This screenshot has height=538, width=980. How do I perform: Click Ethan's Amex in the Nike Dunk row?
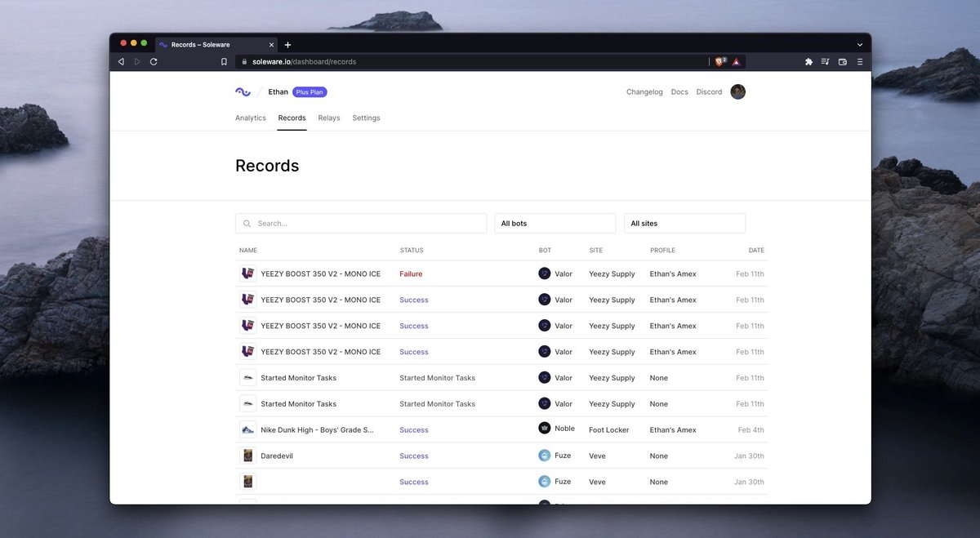(673, 429)
